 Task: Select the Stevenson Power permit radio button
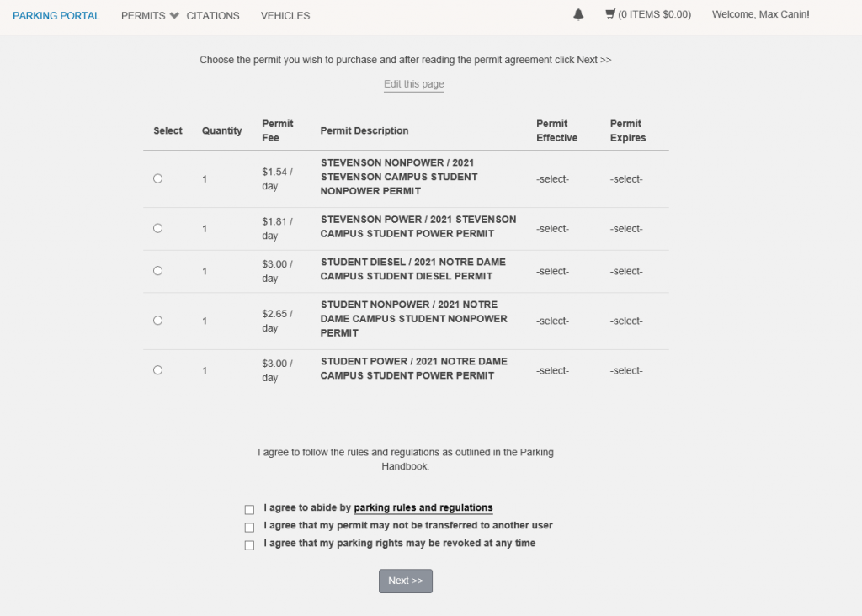click(157, 228)
